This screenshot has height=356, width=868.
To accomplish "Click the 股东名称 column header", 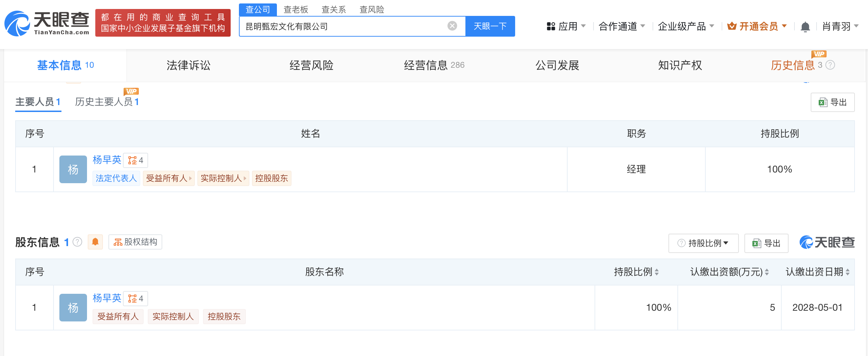I will [x=324, y=272].
